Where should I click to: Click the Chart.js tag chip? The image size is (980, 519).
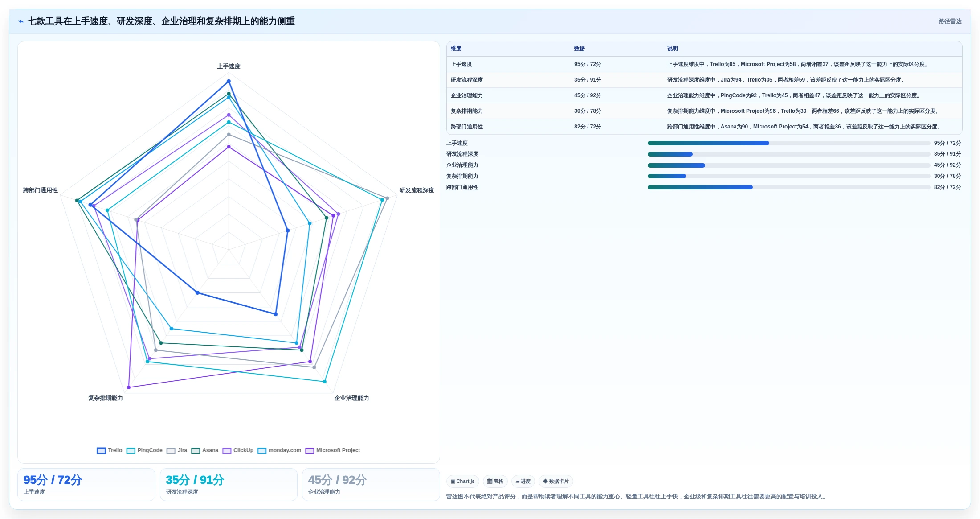click(x=463, y=481)
